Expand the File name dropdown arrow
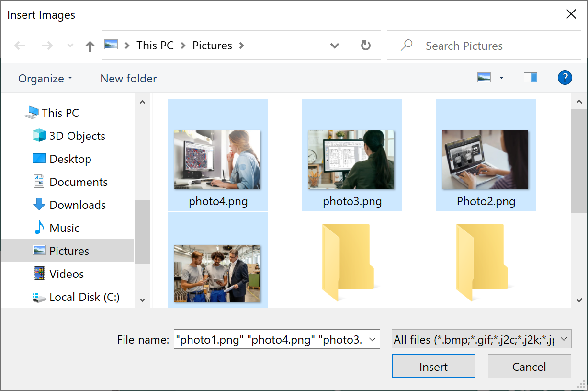The height and width of the screenshot is (391, 588). click(372, 340)
